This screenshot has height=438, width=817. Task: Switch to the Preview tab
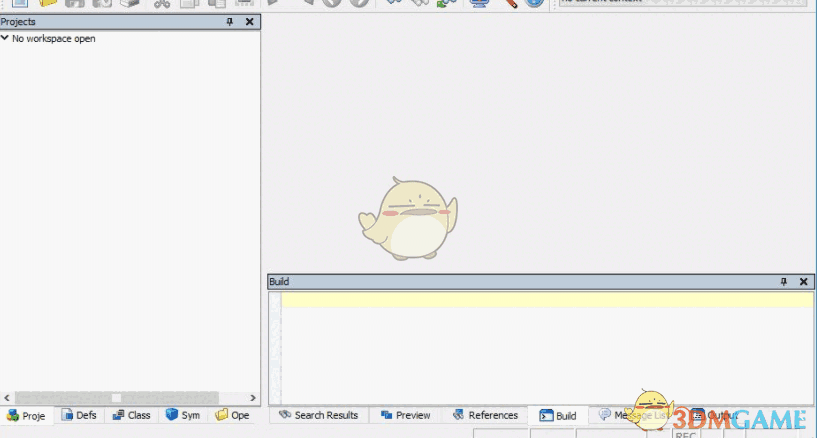coord(406,415)
